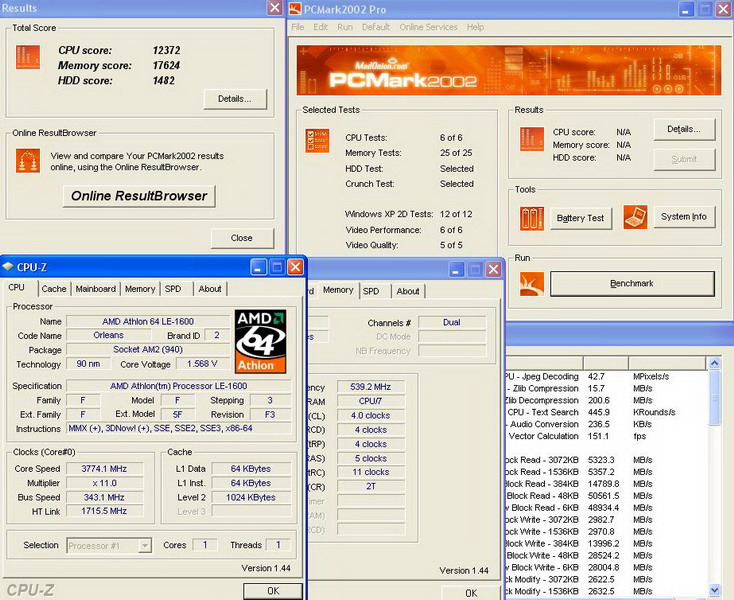Screen dimensions: 734x600
Task: Open the Online Services menu
Action: [x=428, y=27]
